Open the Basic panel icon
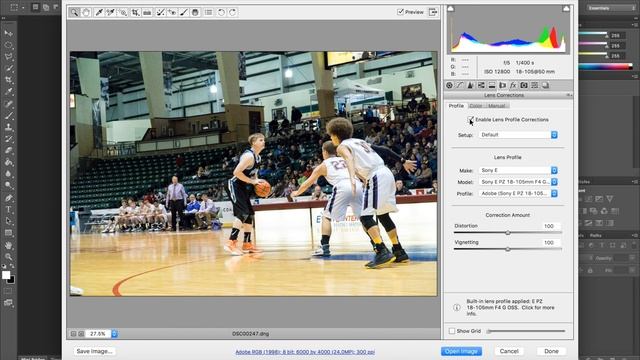The width and height of the screenshot is (640, 360). point(449,85)
